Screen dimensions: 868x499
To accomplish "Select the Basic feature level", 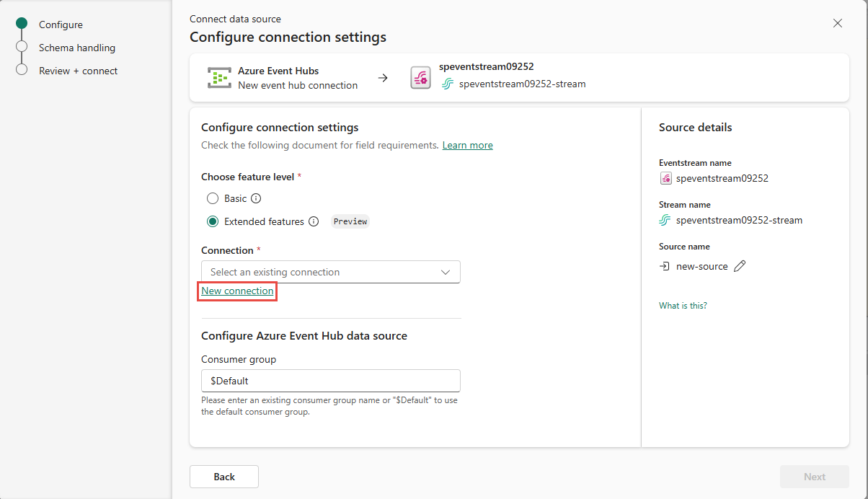I will [213, 198].
